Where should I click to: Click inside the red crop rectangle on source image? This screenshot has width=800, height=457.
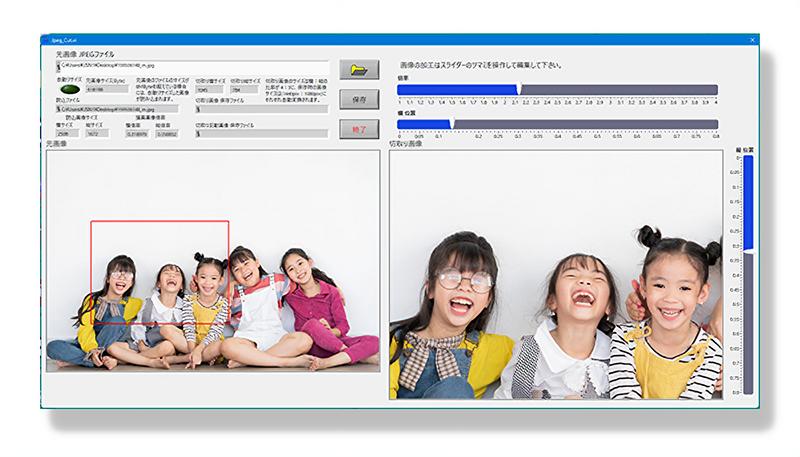pyautogui.click(x=160, y=272)
